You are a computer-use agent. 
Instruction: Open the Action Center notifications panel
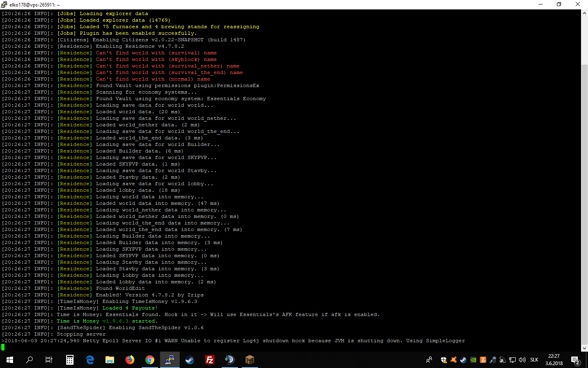[x=575, y=360]
